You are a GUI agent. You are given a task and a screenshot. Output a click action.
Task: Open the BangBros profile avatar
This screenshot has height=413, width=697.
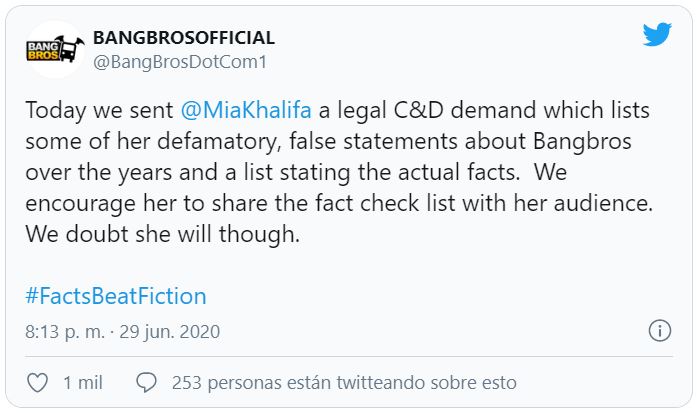(54, 49)
